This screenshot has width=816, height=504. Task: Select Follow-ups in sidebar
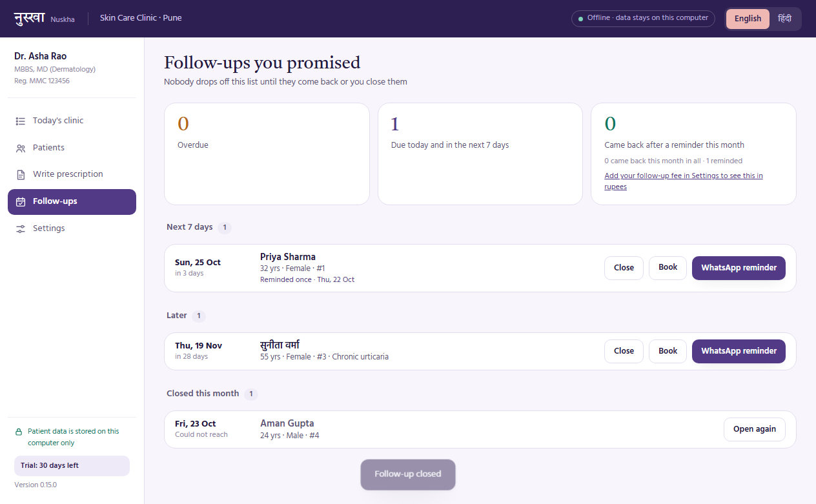coord(72,201)
